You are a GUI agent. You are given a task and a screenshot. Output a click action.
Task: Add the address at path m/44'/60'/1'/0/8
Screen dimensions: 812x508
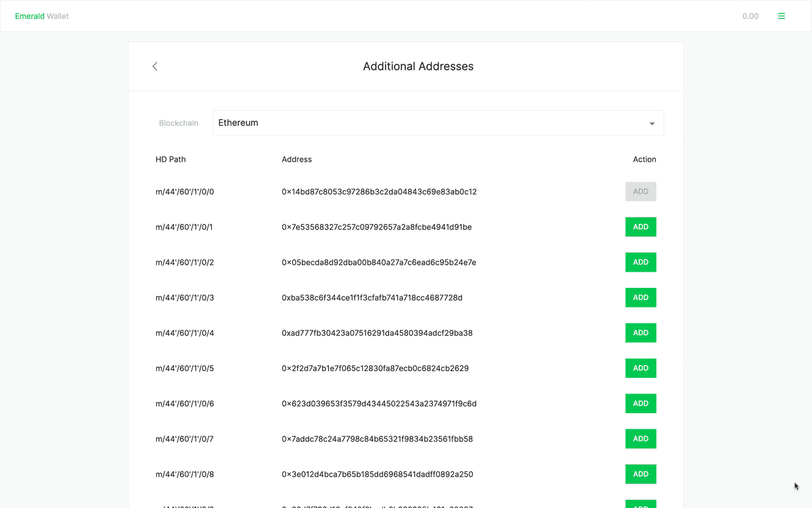pos(640,473)
